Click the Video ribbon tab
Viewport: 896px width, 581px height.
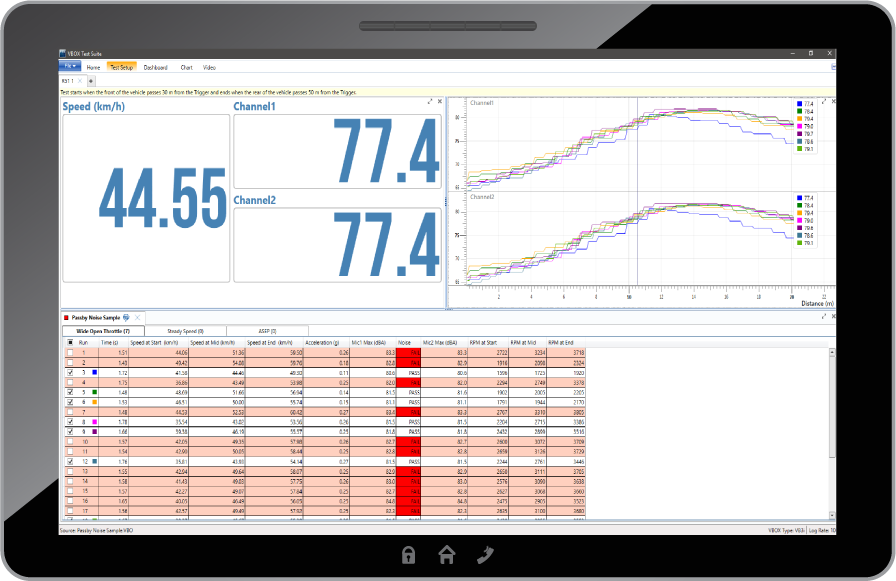point(209,67)
